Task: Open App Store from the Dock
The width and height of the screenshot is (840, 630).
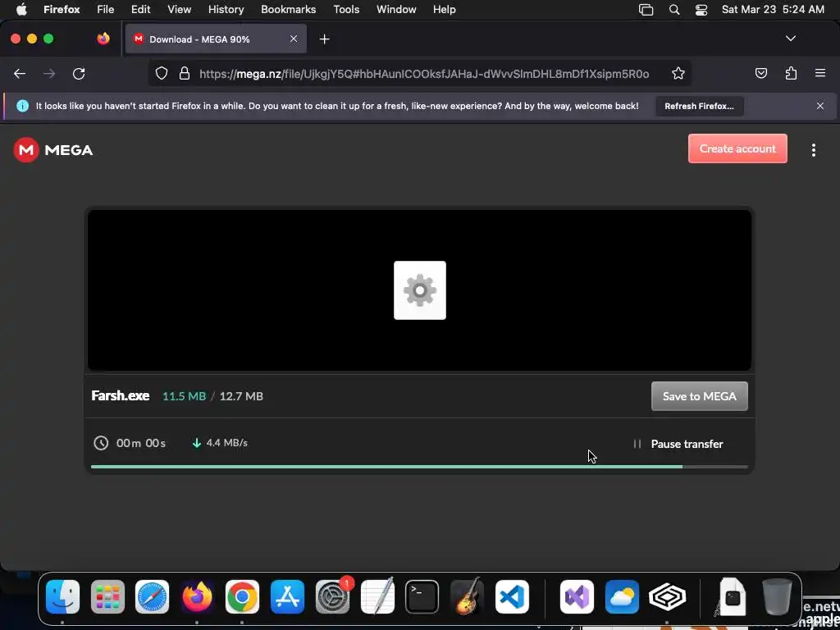Action: pos(288,597)
